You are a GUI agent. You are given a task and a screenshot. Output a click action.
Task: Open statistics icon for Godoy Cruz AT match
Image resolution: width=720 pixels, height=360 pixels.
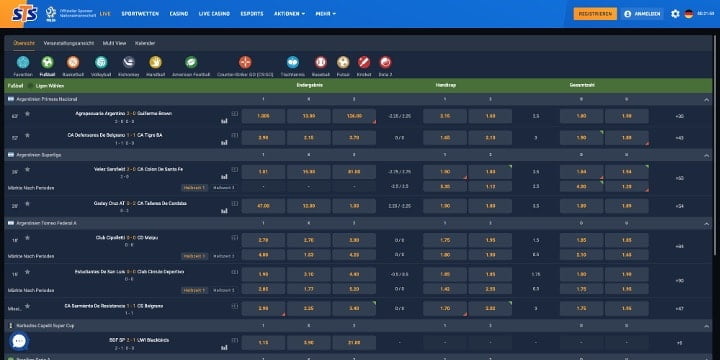point(224,211)
